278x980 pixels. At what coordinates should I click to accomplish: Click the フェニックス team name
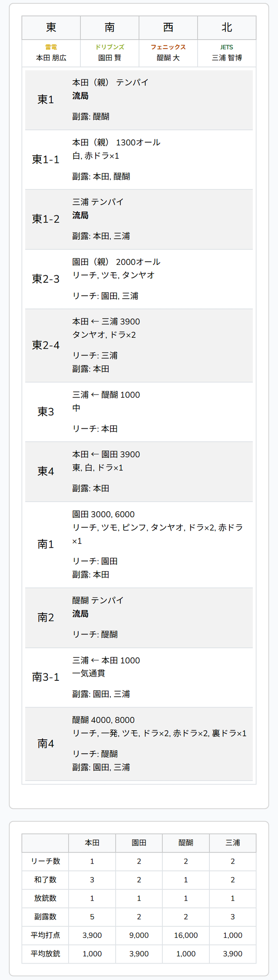tap(168, 47)
